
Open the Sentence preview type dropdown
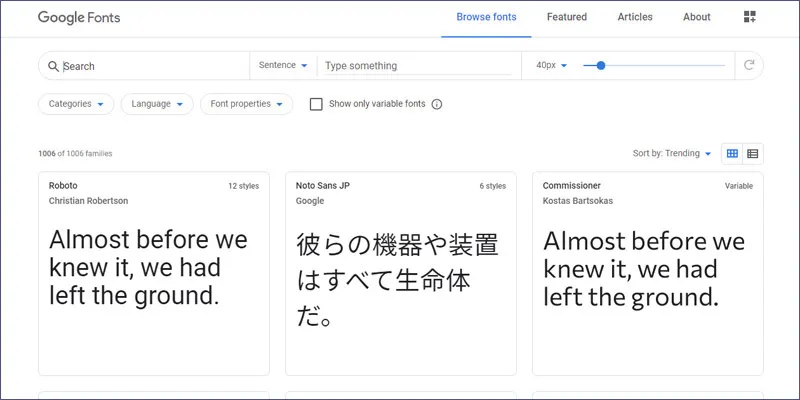click(x=283, y=66)
